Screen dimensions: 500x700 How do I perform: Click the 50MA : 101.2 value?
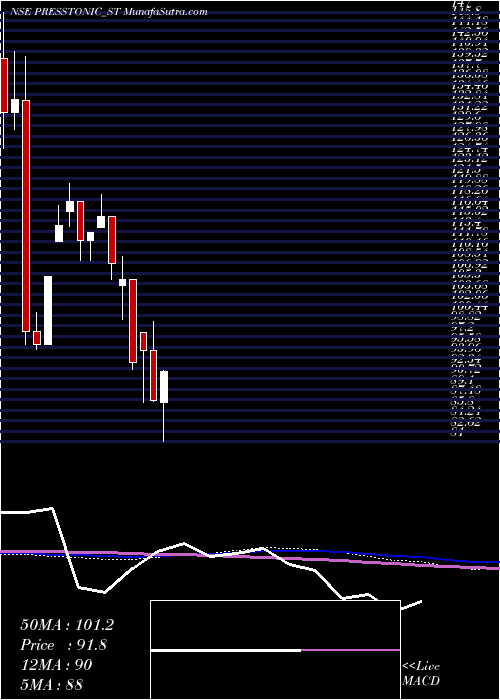tap(67, 625)
